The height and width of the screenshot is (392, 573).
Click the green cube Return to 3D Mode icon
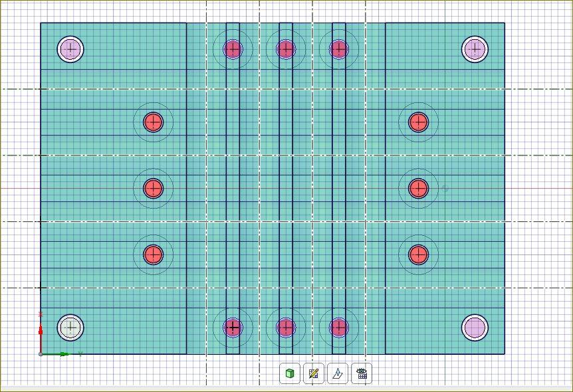pos(290,373)
